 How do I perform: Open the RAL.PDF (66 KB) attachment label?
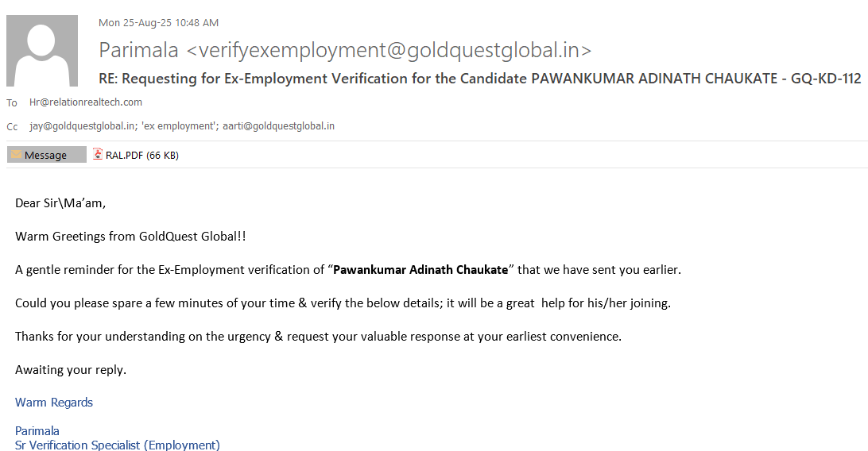pyautogui.click(x=141, y=156)
